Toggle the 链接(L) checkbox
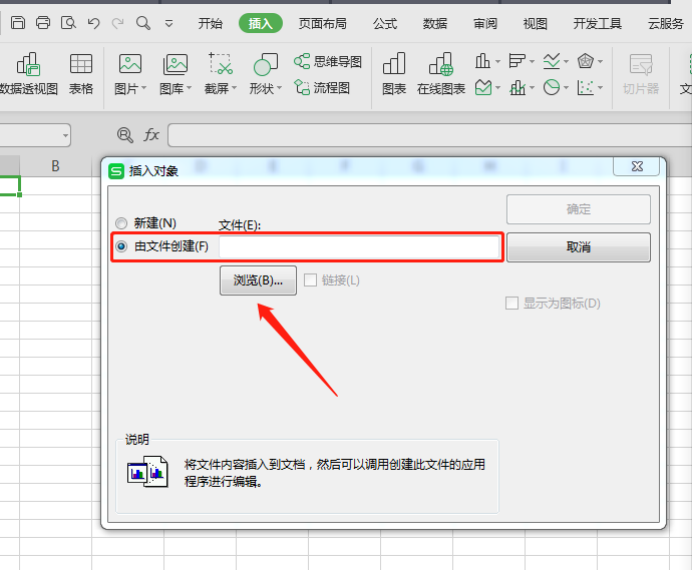692x571 pixels. tap(310, 280)
